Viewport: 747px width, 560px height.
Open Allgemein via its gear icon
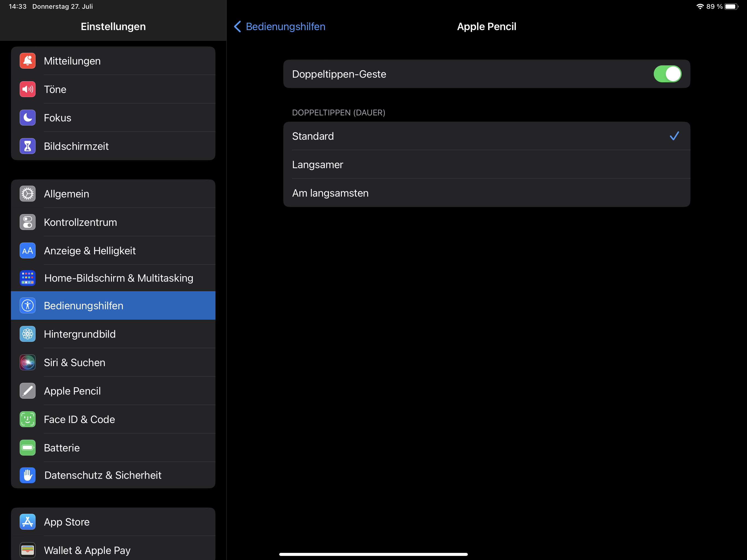tap(27, 194)
